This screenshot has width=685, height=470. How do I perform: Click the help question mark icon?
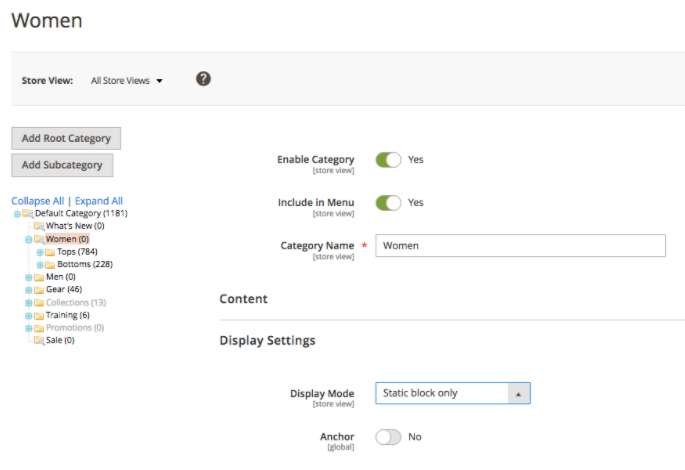pos(203,79)
